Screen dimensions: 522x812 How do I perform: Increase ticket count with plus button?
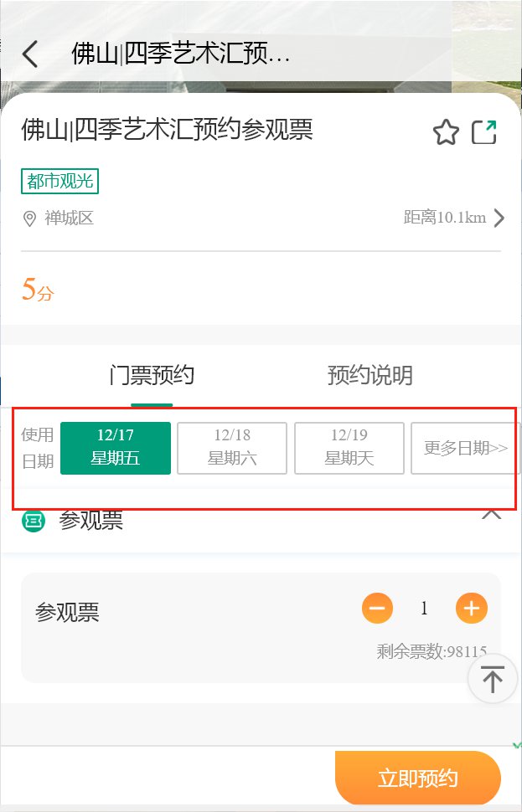[x=471, y=608]
